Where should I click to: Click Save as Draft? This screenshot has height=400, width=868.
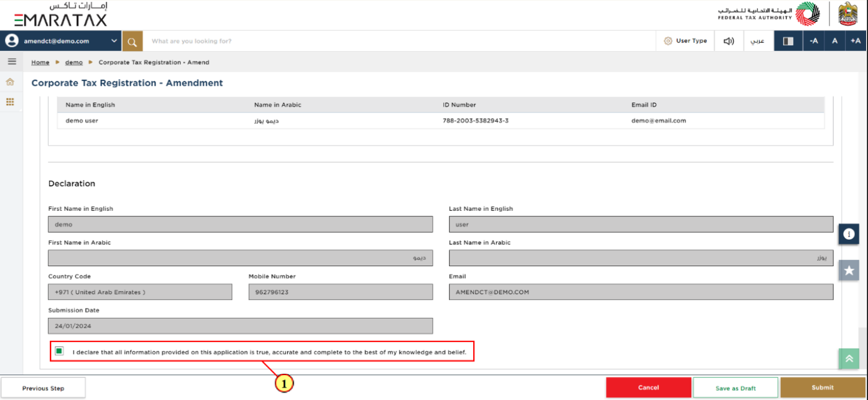(735, 388)
